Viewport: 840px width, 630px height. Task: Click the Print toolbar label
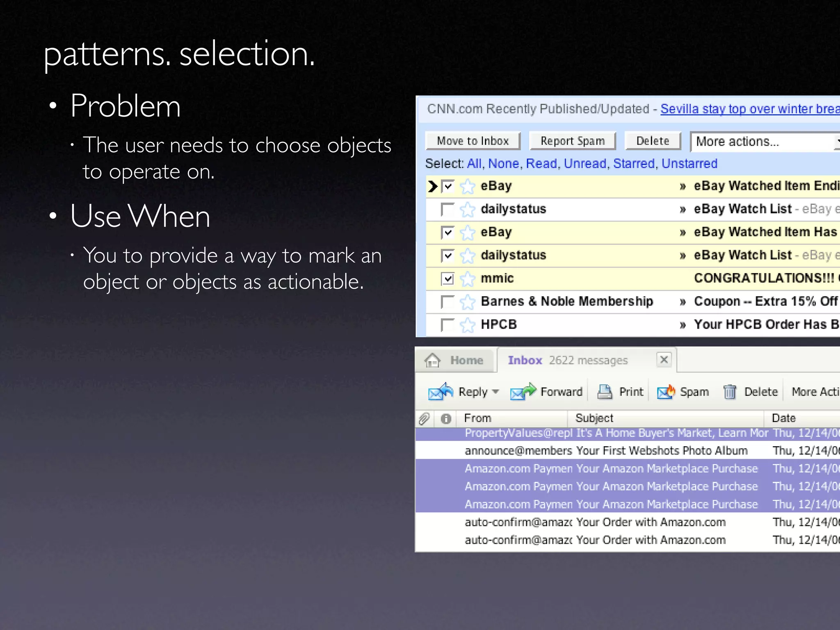tap(631, 392)
